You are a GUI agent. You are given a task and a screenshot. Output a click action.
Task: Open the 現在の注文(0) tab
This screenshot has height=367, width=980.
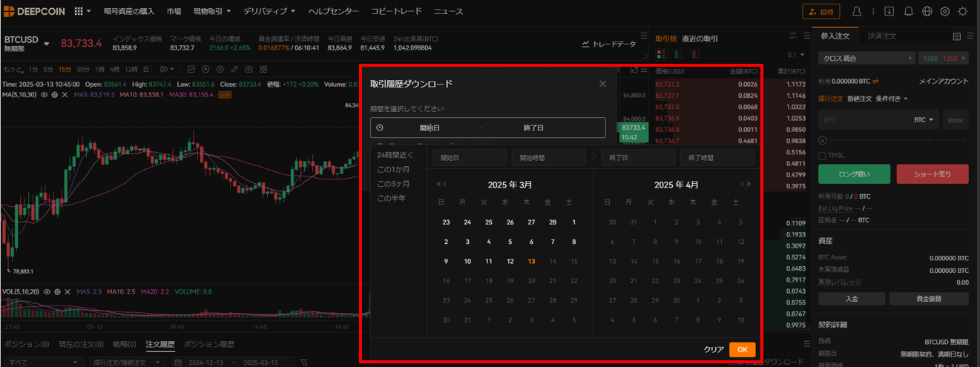79,344
